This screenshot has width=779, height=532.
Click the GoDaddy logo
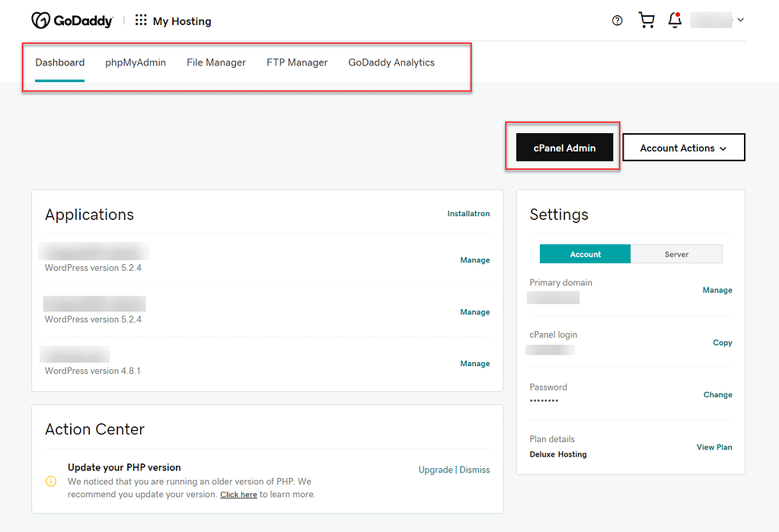pyautogui.click(x=72, y=21)
